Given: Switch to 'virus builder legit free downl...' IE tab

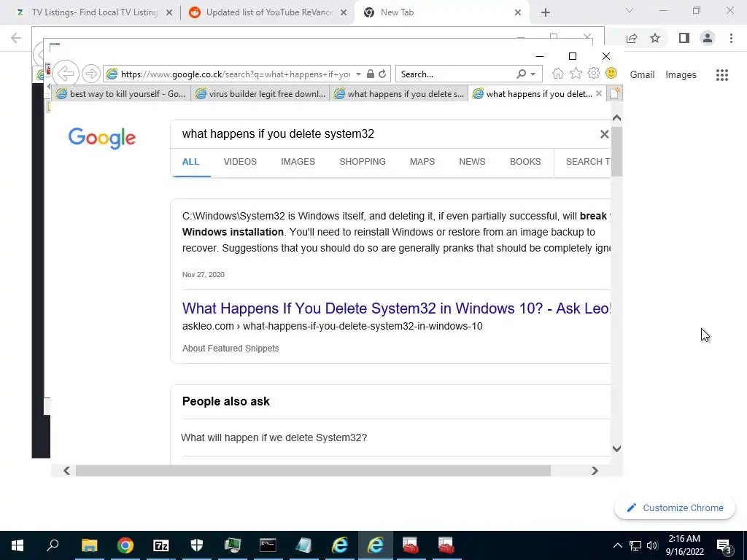Looking at the screenshot, I should point(260,94).
